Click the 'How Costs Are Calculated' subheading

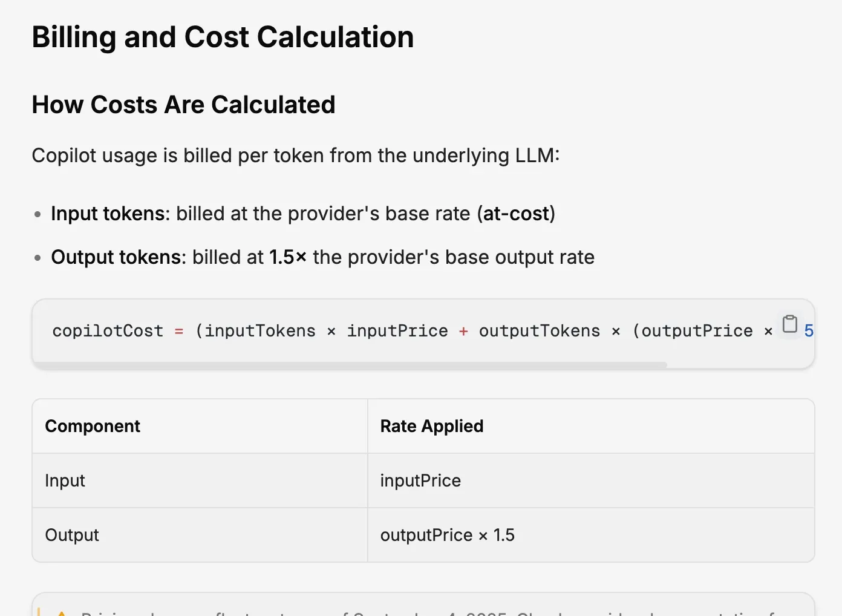pos(183,105)
